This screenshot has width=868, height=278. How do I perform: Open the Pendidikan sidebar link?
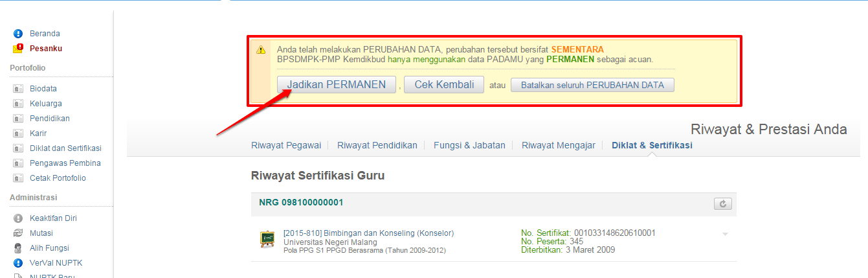click(x=50, y=119)
